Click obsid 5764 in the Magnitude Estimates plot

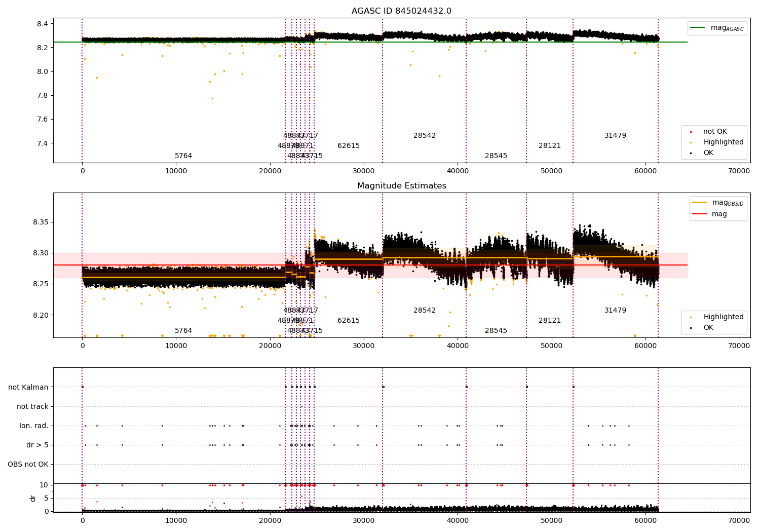183,331
